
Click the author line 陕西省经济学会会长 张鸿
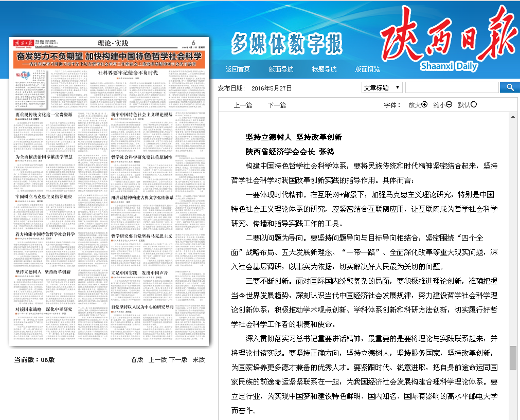click(290, 152)
